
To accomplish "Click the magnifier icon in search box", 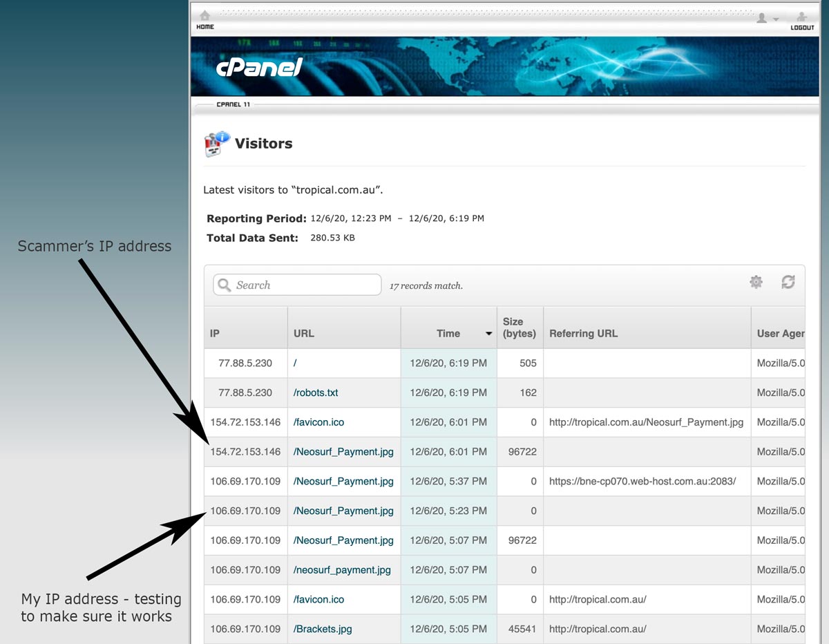I will pyautogui.click(x=224, y=285).
